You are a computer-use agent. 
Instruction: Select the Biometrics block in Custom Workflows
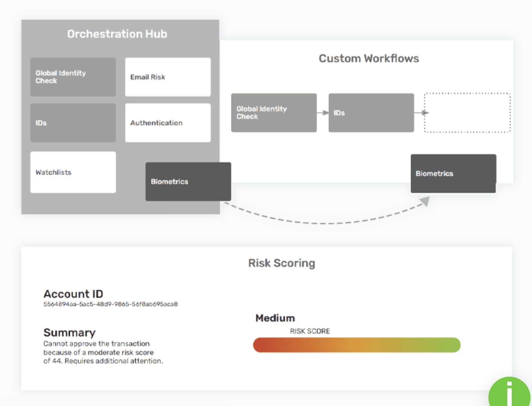pos(453,173)
